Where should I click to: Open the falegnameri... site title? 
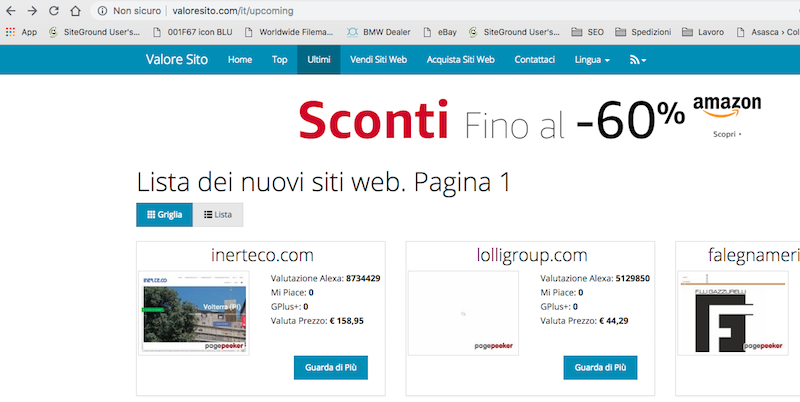754,255
